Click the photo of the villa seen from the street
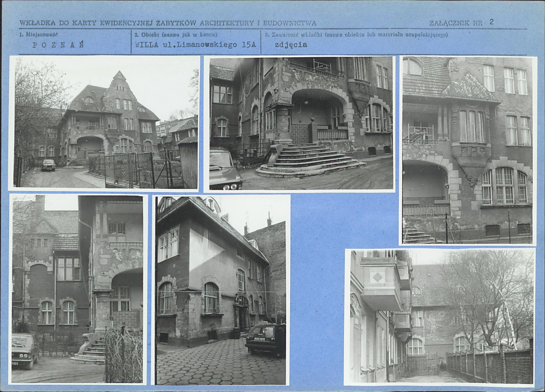The image size is (545, 392). tap(105, 122)
